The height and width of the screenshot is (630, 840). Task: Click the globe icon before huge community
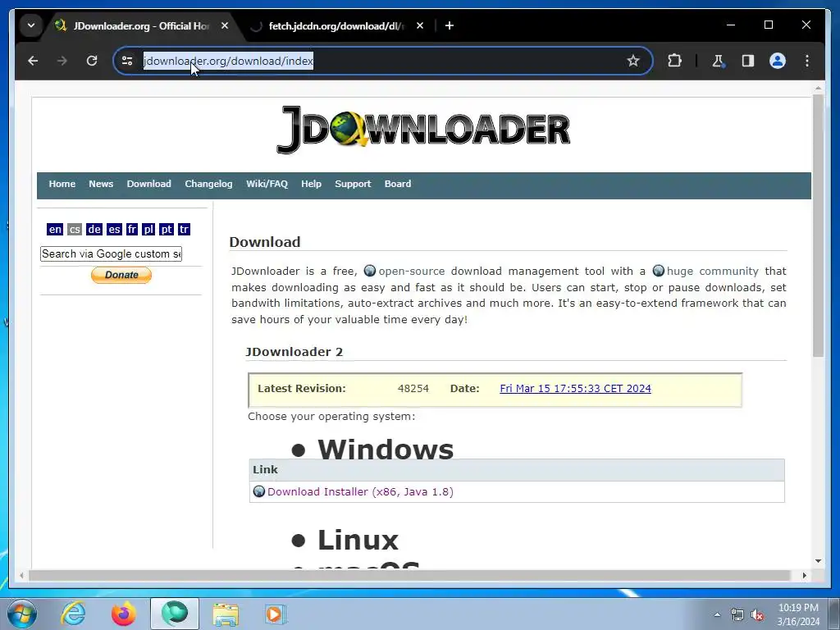pos(659,271)
